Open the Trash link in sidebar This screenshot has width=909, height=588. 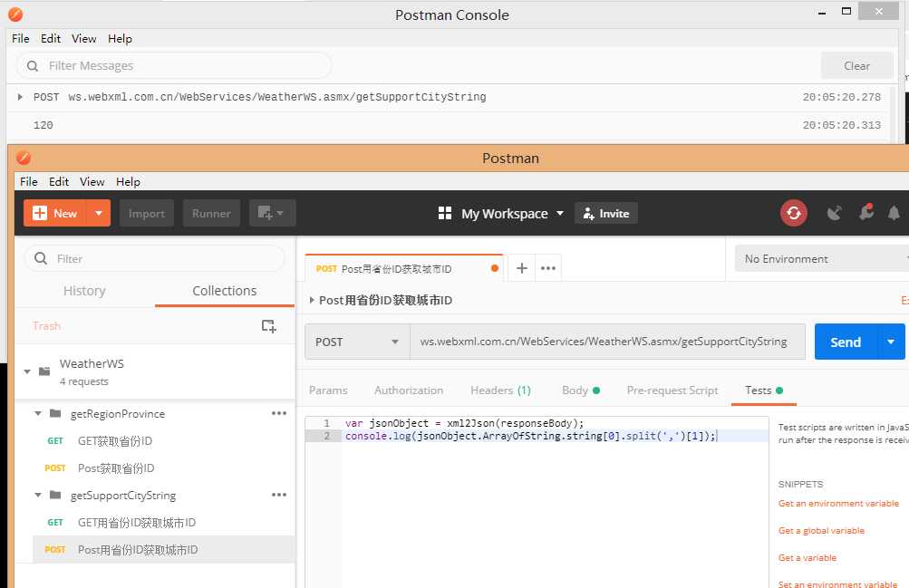pyautogui.click(x=46, y=325)
